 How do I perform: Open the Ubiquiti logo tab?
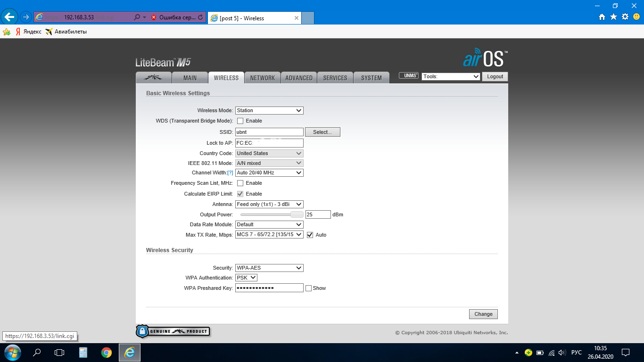[x=153, y=78]
